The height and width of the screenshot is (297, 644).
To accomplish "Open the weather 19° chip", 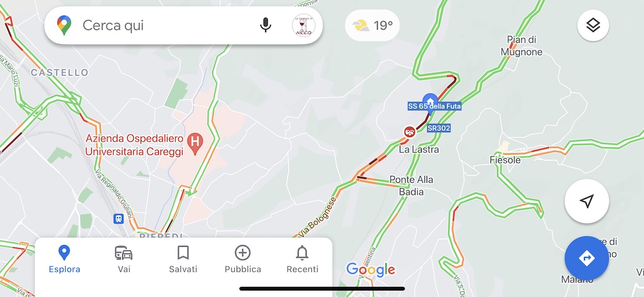I will tap(372, 25).
